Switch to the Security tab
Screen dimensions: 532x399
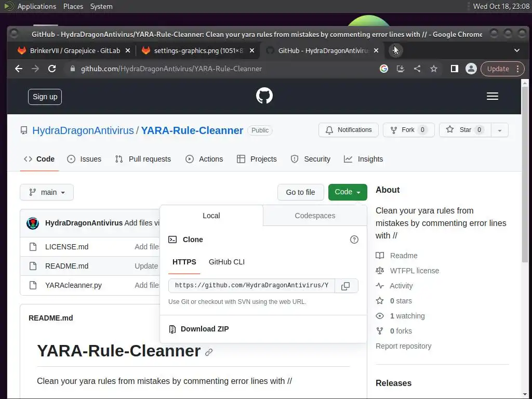coord(311,159)
